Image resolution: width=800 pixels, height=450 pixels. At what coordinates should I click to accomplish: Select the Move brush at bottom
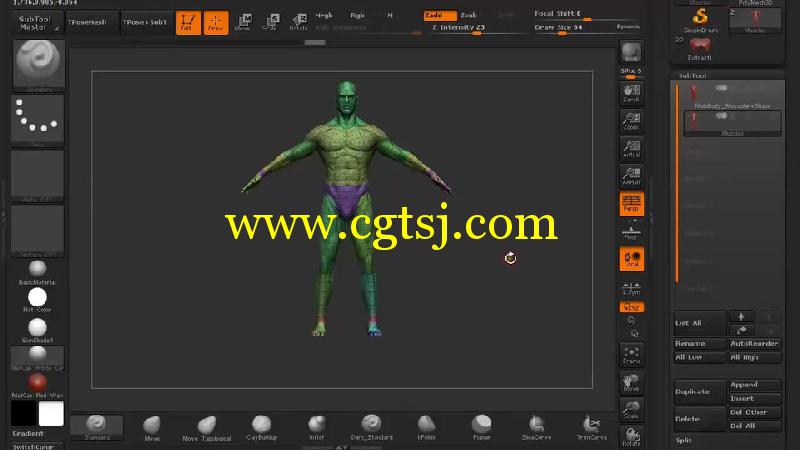point(152,428)
